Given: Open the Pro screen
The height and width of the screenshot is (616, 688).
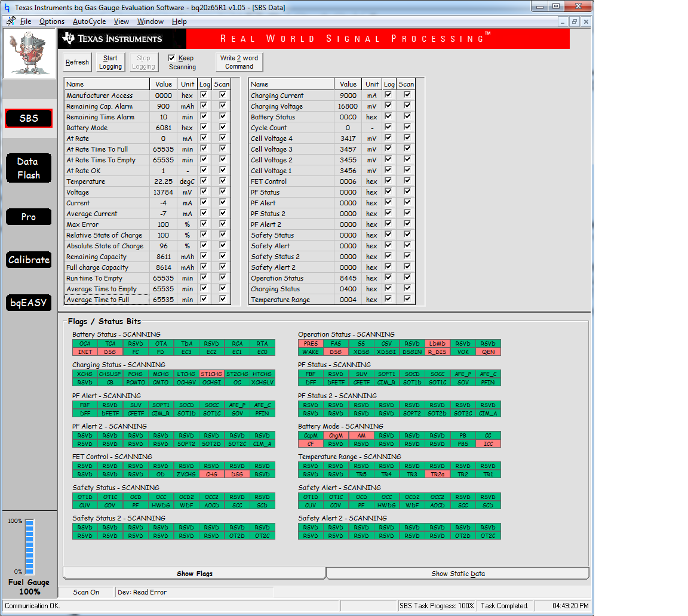Looking at the screenshot, I should tap(29, 217).
